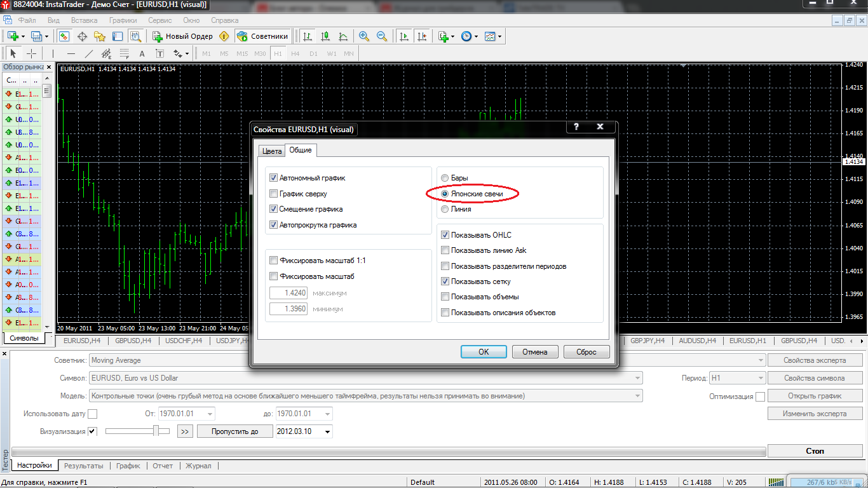Toggle the Terminal window icon
The width and height of the screenshot is (868, 488).
[x=118, y=36]
